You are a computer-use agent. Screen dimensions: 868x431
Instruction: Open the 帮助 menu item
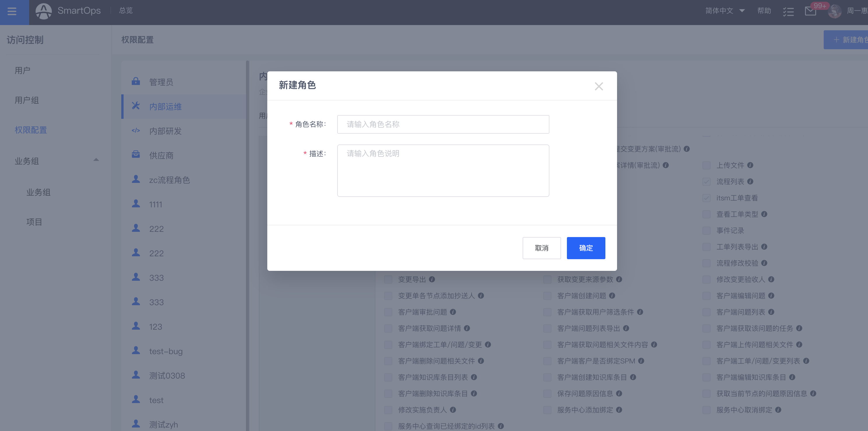click(764, 10)
